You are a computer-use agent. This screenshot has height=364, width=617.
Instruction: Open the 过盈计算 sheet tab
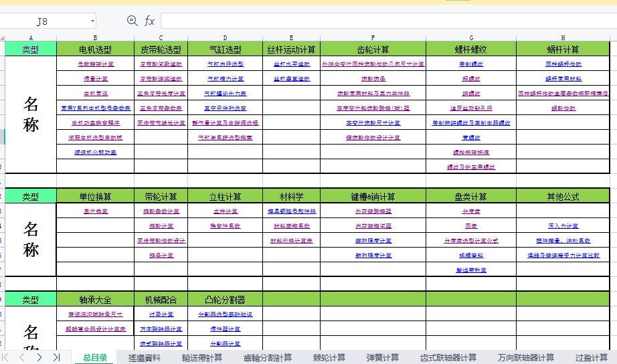pos(592,357)
